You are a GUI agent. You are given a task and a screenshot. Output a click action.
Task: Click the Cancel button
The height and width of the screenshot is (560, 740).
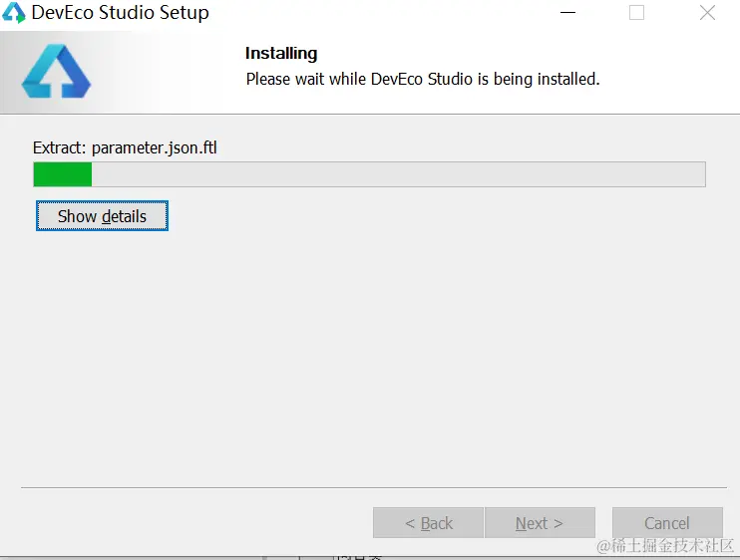click(x=667, y=523)
